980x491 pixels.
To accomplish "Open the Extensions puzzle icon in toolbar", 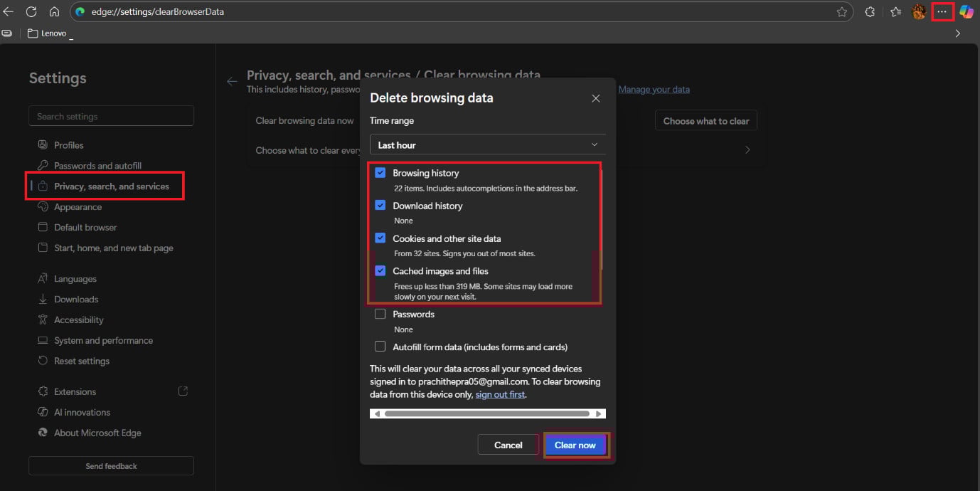I will pyautogui.click(x=870, y=11).
